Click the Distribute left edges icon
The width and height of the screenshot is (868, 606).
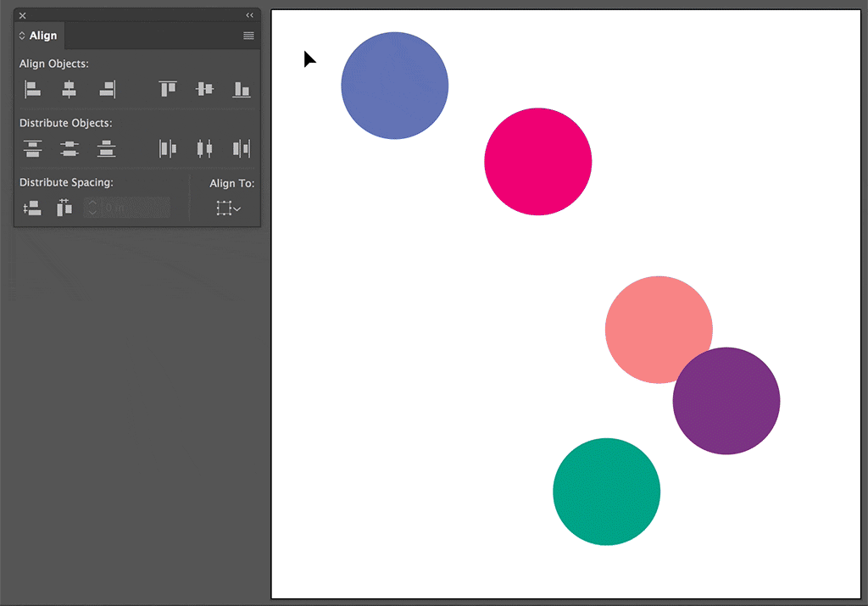167,148
